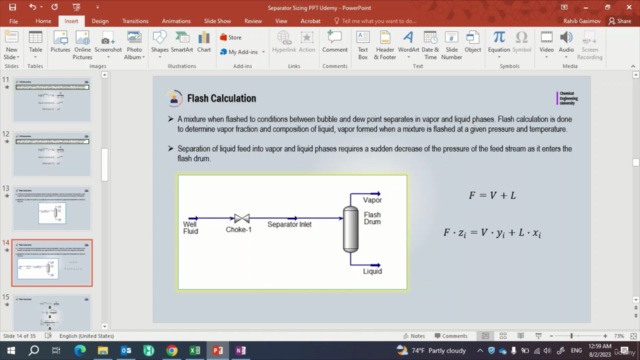Click zoom in plus button
This screenshot has width=640, height=360.
point(605,336)
